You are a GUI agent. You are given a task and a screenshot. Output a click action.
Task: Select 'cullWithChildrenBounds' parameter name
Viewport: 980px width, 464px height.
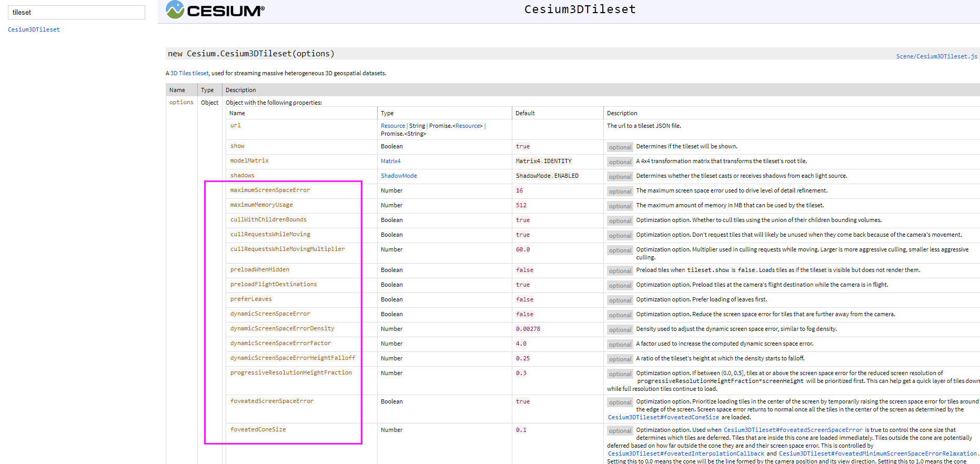(268, 219)
